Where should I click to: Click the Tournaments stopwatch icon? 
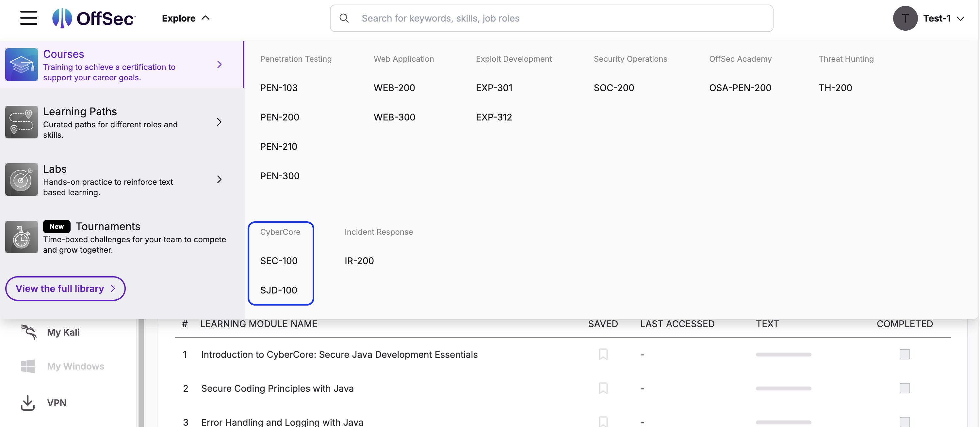coord(21,236)
